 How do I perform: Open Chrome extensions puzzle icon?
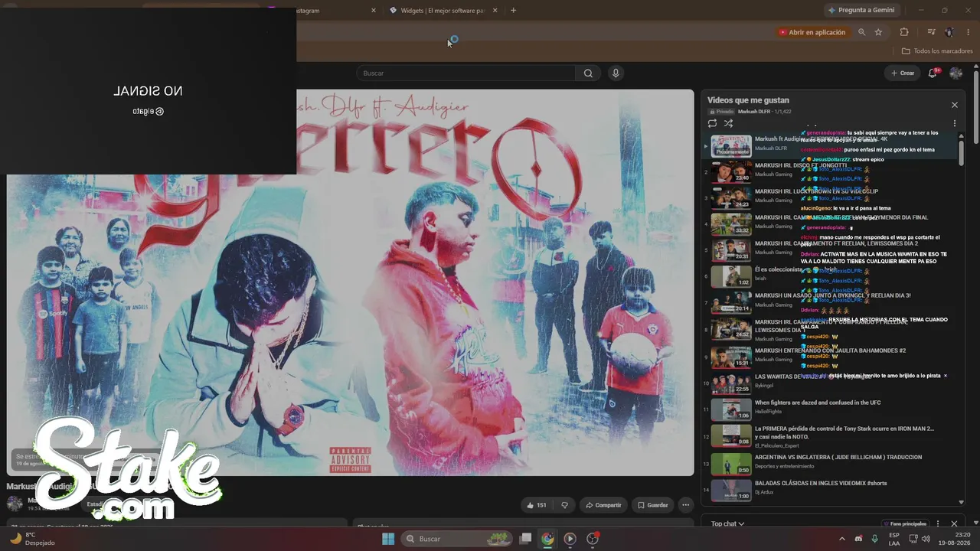(x=904, y=32)
